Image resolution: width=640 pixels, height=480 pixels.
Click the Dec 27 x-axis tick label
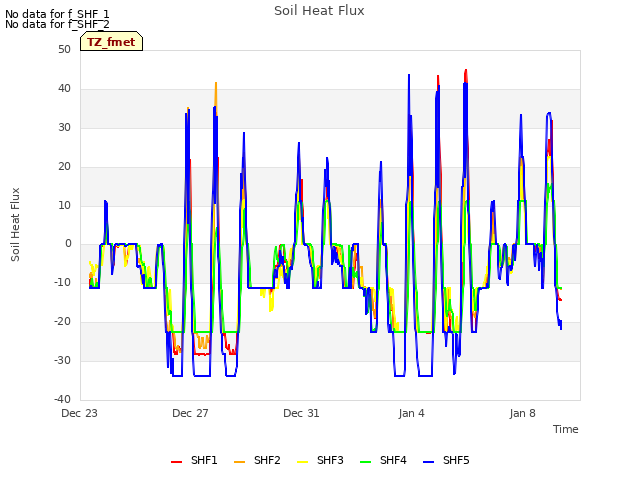click(190, 413)
